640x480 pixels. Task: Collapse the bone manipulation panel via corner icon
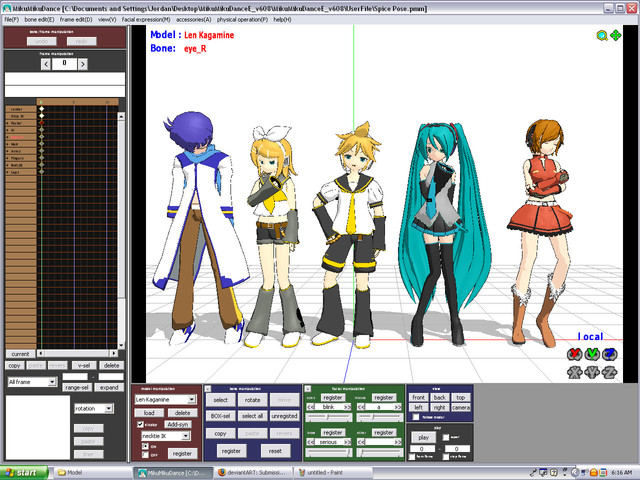(x=208, y=389)
